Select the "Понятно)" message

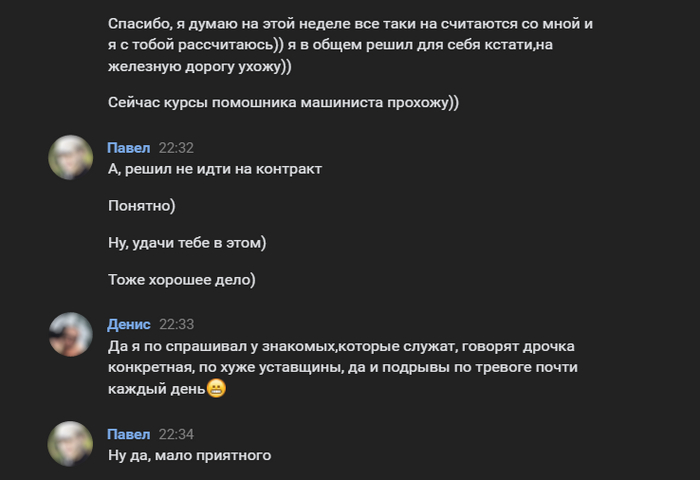(141, 206)
